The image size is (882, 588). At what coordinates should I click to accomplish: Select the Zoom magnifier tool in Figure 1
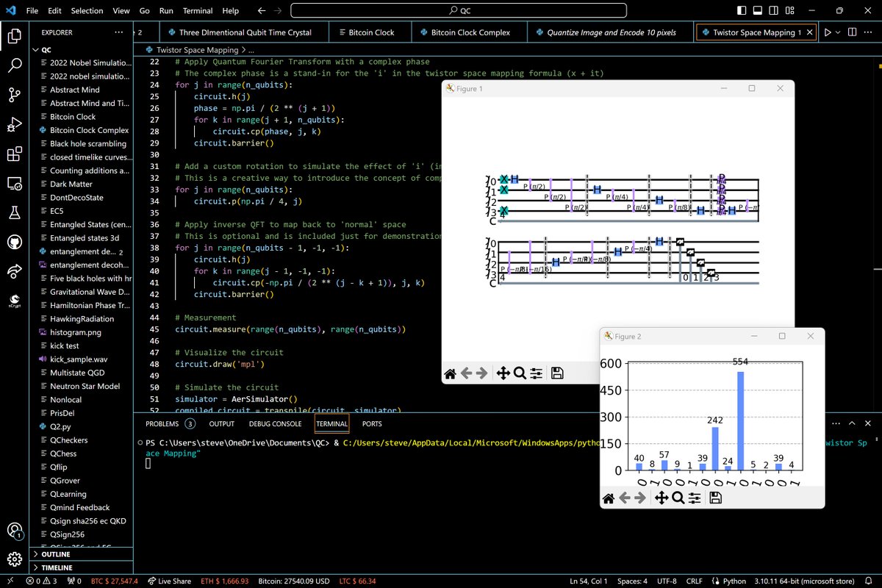[520, 373]
